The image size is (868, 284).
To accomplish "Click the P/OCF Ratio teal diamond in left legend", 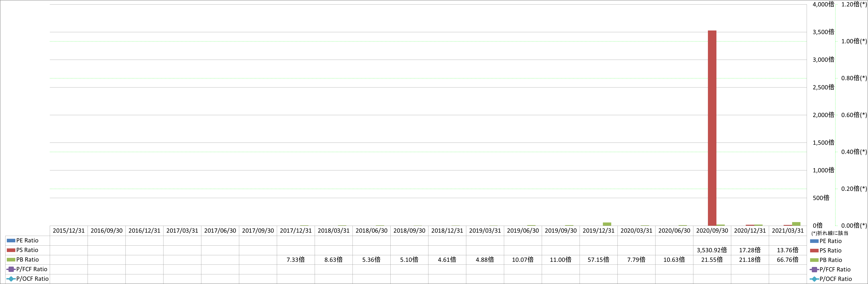I will (11, 279).
